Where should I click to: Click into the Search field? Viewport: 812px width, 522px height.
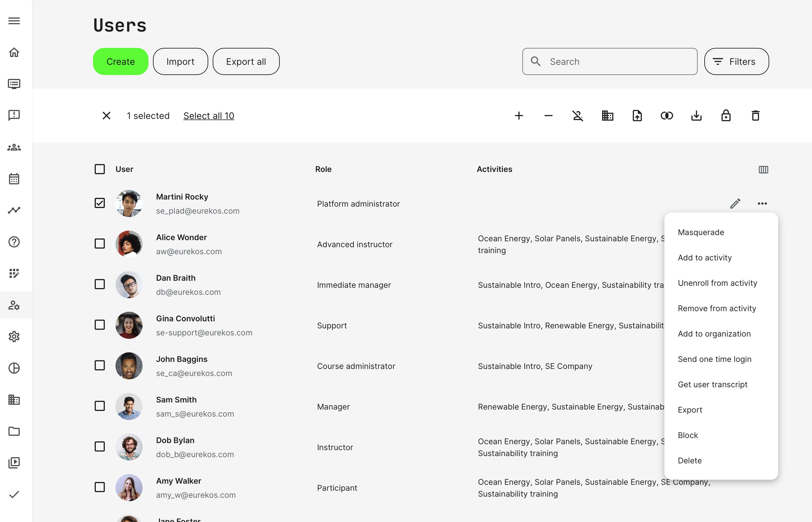pyautogui.click(x=616, y=62)
